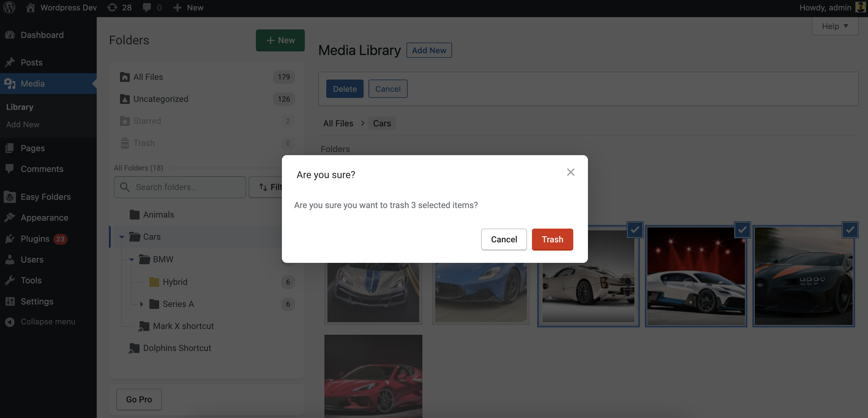Open the Plugins menu with 23 badge
Viewport: 868px width, 418px height.
[48, 238]
